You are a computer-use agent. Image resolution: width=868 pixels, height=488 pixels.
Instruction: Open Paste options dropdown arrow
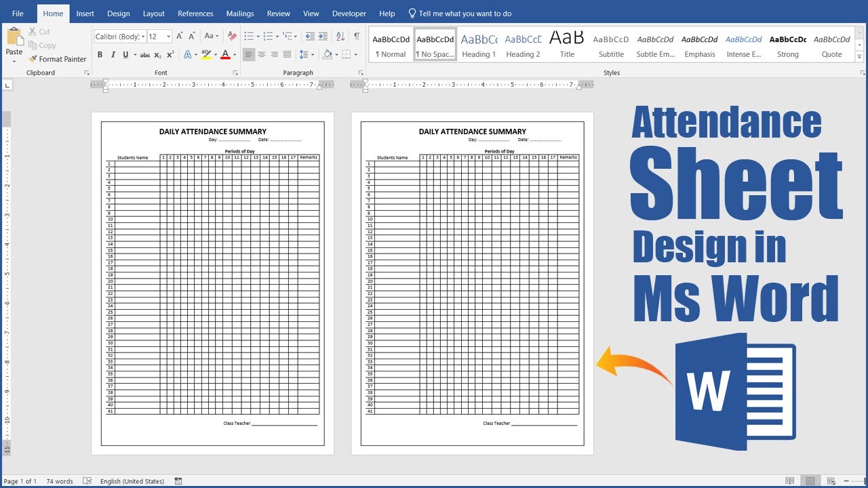click(14, 62)
